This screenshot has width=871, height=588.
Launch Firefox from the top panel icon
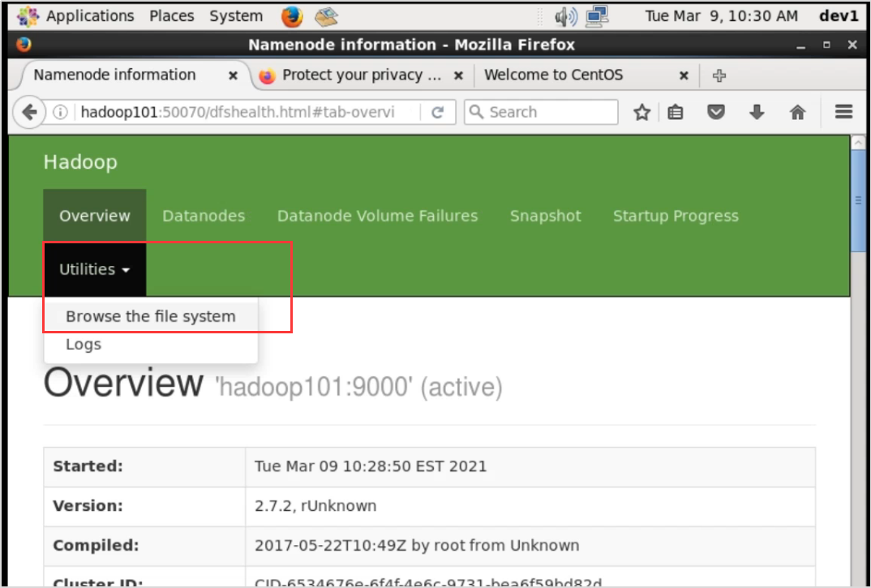[x=292, y=16]
